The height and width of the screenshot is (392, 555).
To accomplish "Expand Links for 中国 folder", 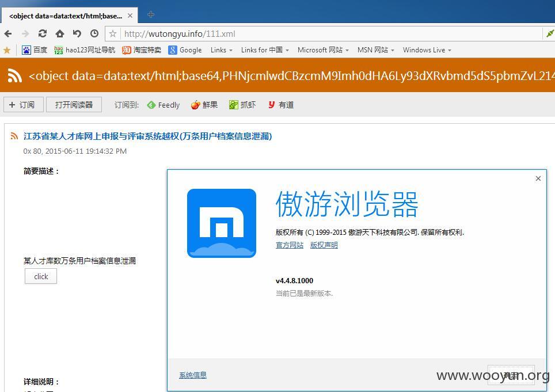I will tap(265, 50).
